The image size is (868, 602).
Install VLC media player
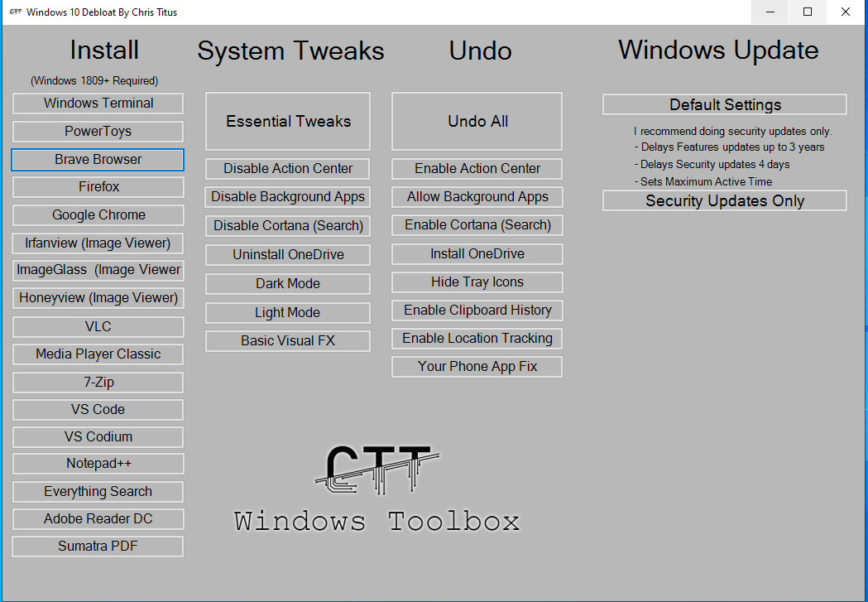(x=98, y=327)
